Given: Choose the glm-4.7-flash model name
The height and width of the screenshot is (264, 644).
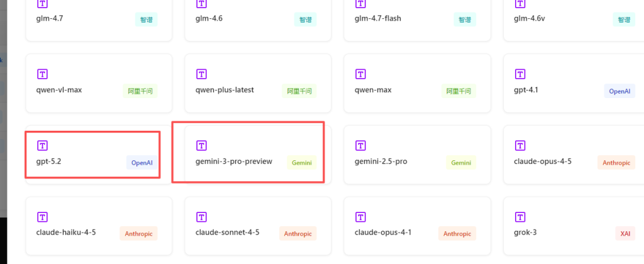Looking at the screenshot, I should pos(377,18).
